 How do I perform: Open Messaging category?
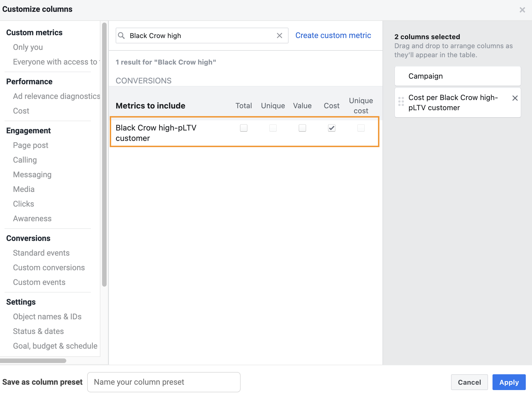pyautogui.click(x=32, y=174)
